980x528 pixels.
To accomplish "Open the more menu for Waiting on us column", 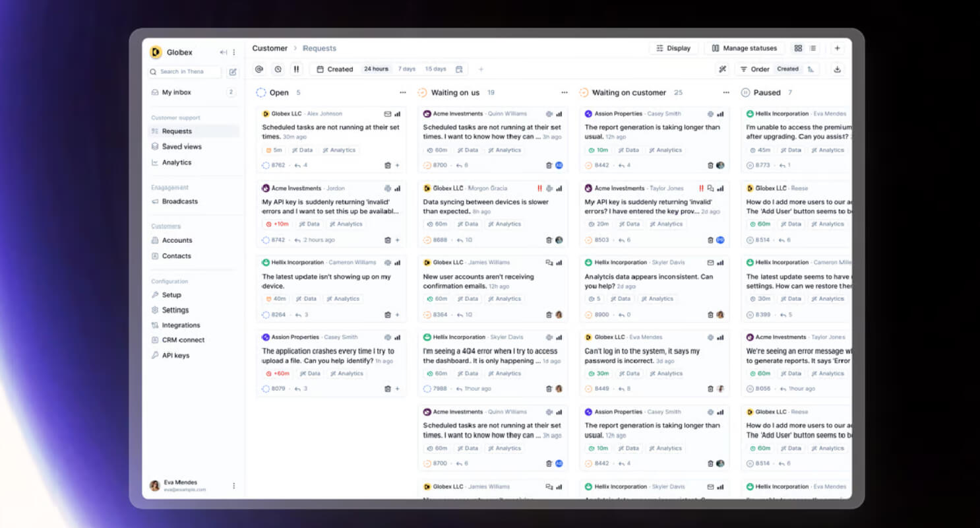I will [x=565, y=92].
